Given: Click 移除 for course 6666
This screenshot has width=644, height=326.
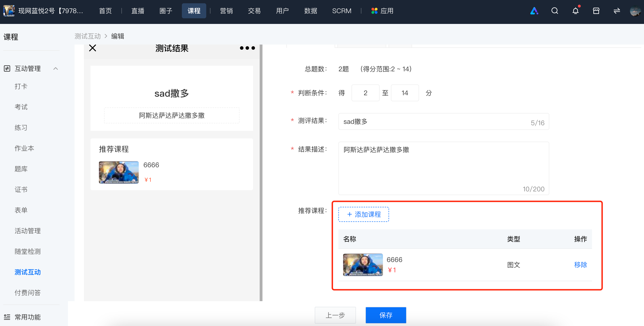Looking at the screenshot, I should pyautogui.click(x=580, y=265).
